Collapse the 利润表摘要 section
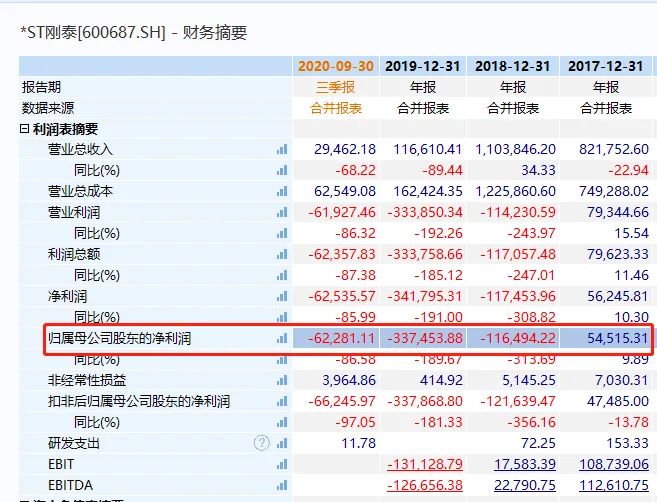This screenshot has height=502, width=657. pos(25,129)
